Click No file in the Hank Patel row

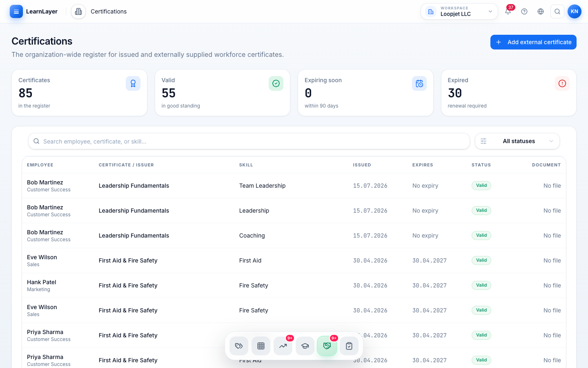coord(552,285)
